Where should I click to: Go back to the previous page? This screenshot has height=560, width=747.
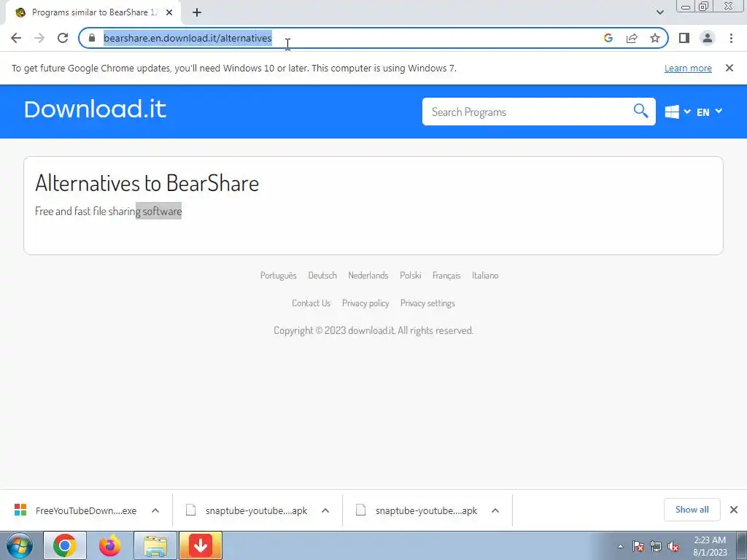tap(16, 38)
